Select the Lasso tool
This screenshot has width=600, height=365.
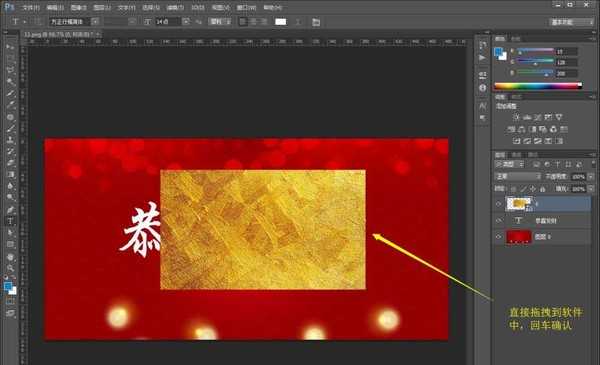pos(10,70)
